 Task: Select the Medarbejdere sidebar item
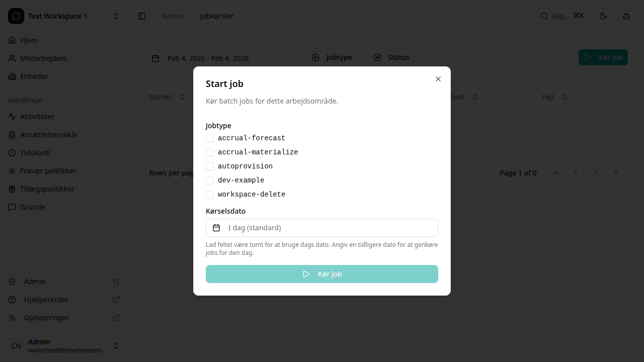click(43, 58)
